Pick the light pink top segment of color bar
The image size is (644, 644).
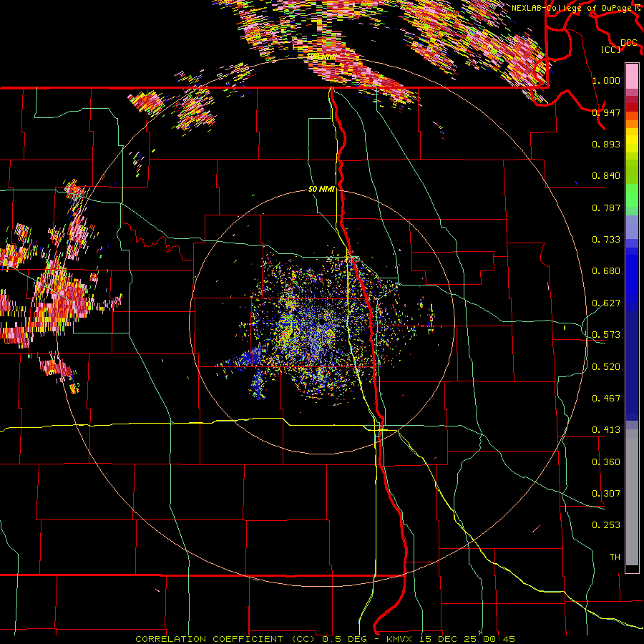[x=632, y=77]
